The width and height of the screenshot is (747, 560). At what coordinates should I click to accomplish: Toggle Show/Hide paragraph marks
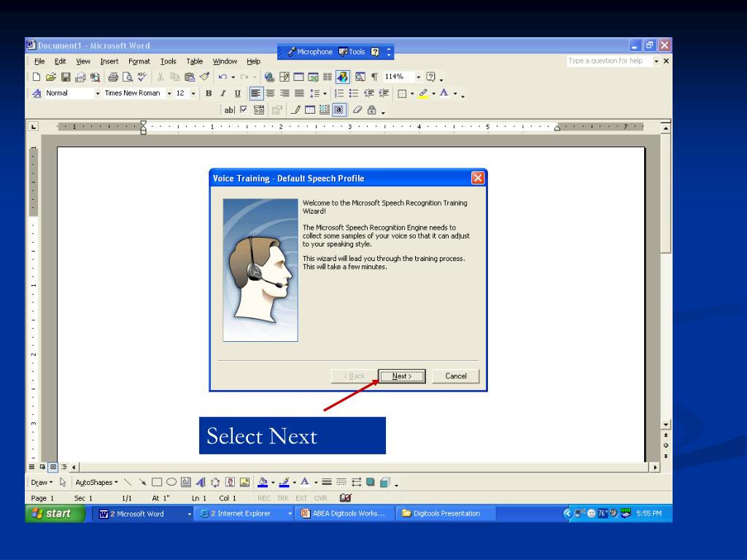[375, 77]
